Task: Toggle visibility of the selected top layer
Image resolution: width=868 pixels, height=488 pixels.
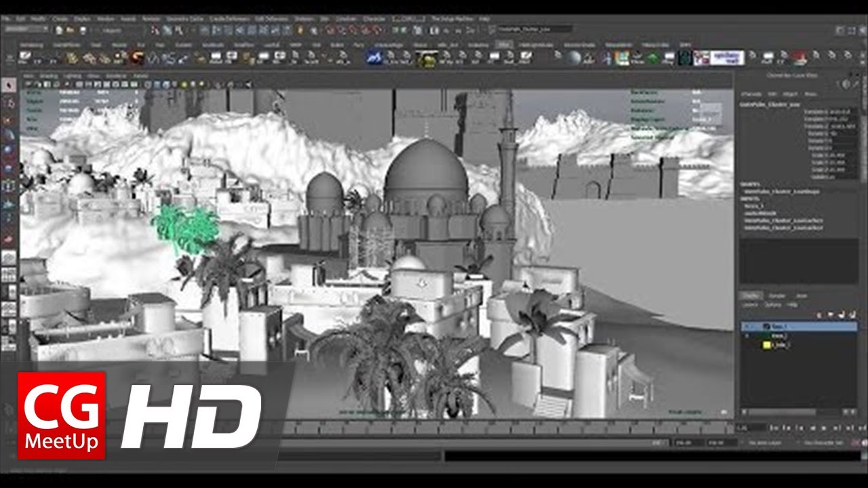Action: [748, 326]
